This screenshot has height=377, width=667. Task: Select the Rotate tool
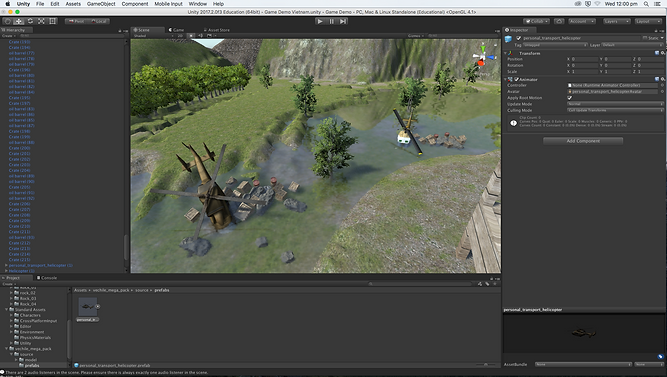(30, 21)
